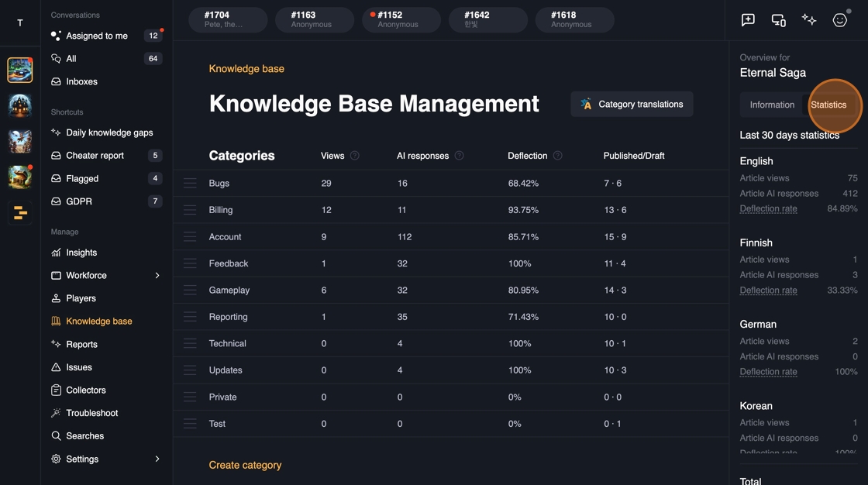Click the Create category link
The image size is (868, 485).
coord(245,466)
